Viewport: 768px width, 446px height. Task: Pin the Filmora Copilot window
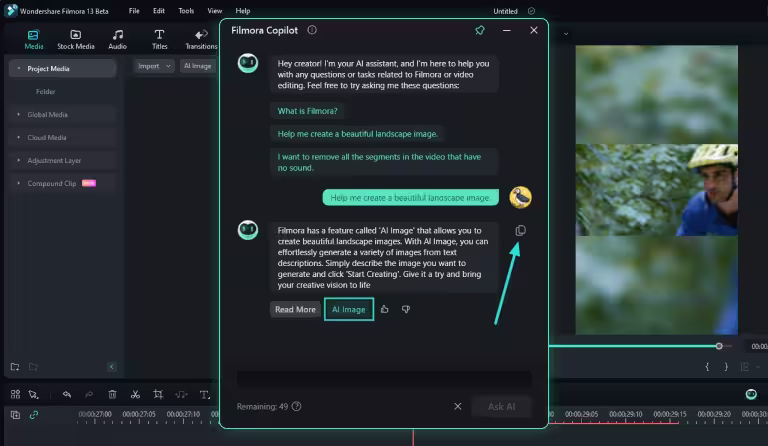click(480, 30)
